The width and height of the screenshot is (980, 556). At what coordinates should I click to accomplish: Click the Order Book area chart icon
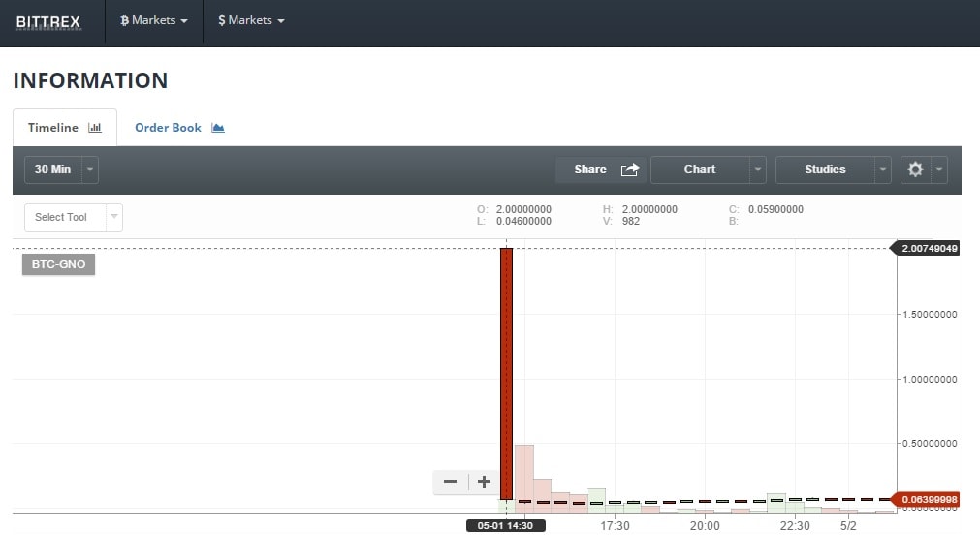[x=218, y=128]
